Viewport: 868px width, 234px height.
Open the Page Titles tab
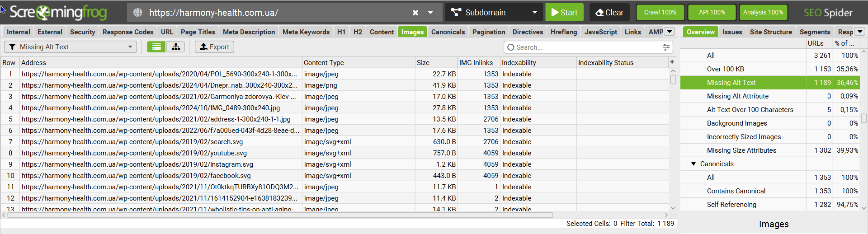[198, 32]
